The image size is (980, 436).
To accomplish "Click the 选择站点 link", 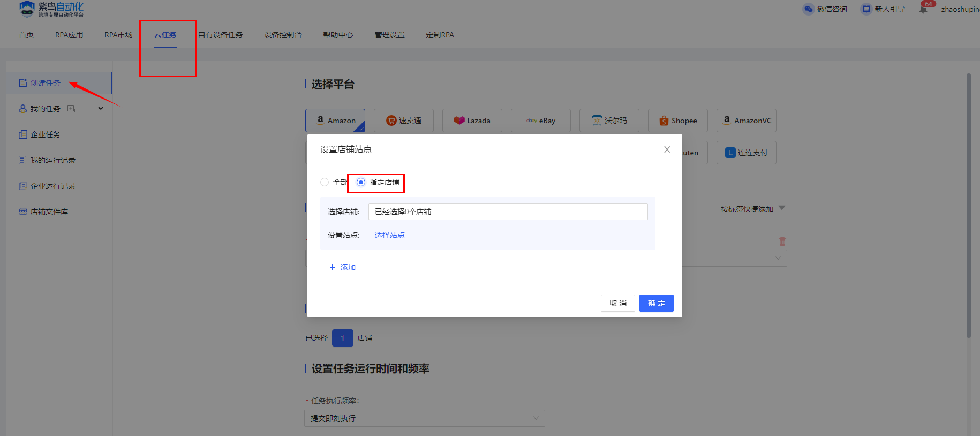I will click(390, 235).
